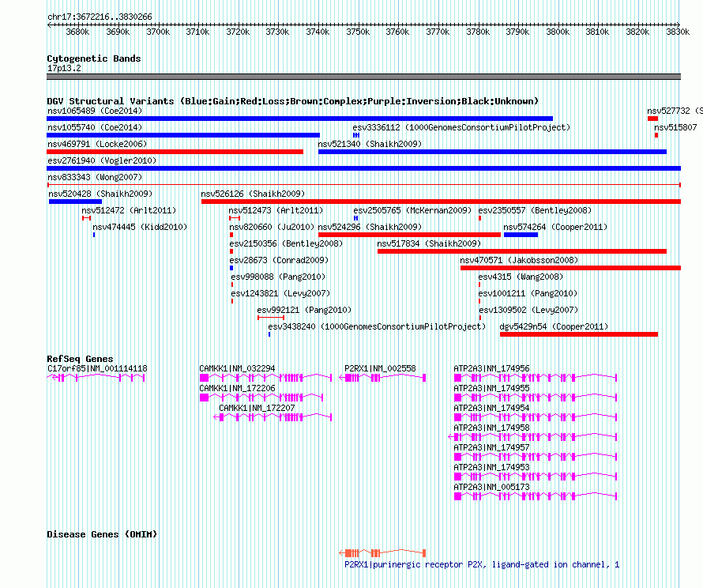
Task: Click the nsv527732 variant label
Action: pos(675,111)
